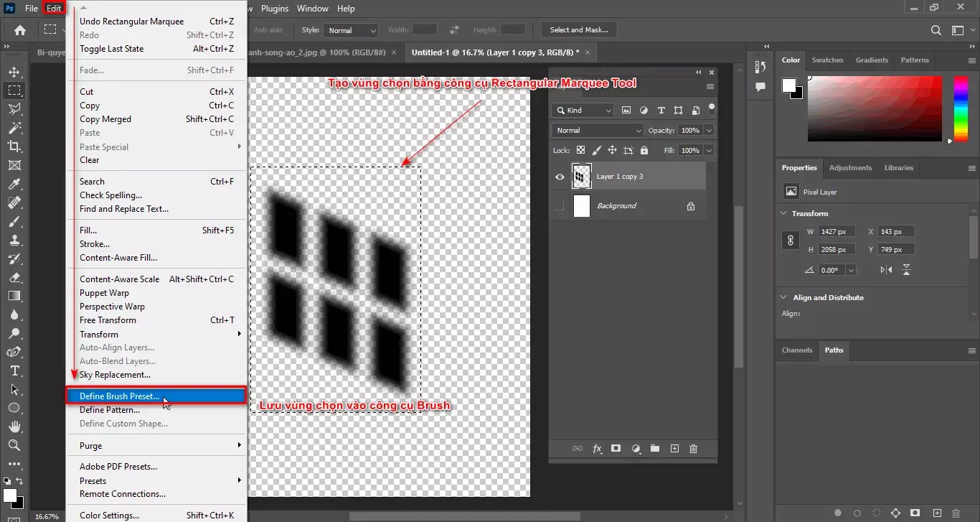This screenshot has width=980, height=522.
Task: Delete the selected layer using the trash icon
Action: [x=693, y=448]
